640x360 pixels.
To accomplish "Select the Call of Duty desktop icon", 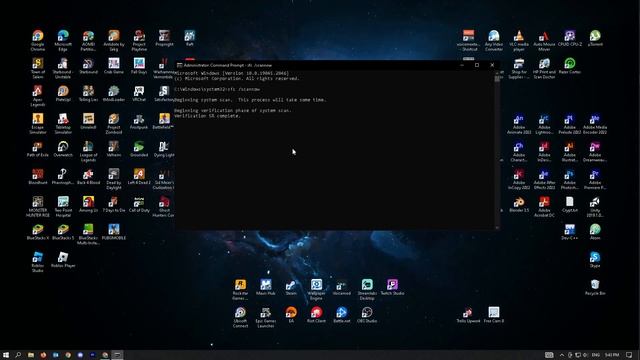I will 139,204.
